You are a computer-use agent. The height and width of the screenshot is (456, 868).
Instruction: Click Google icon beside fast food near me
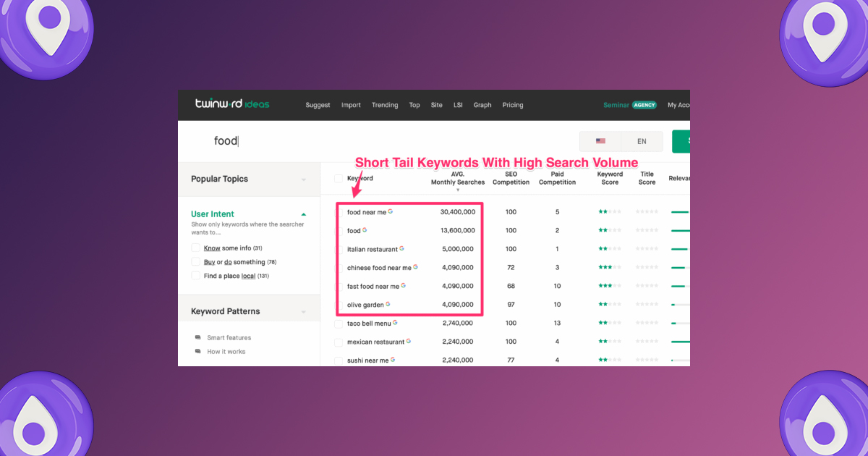pos(404,286)
